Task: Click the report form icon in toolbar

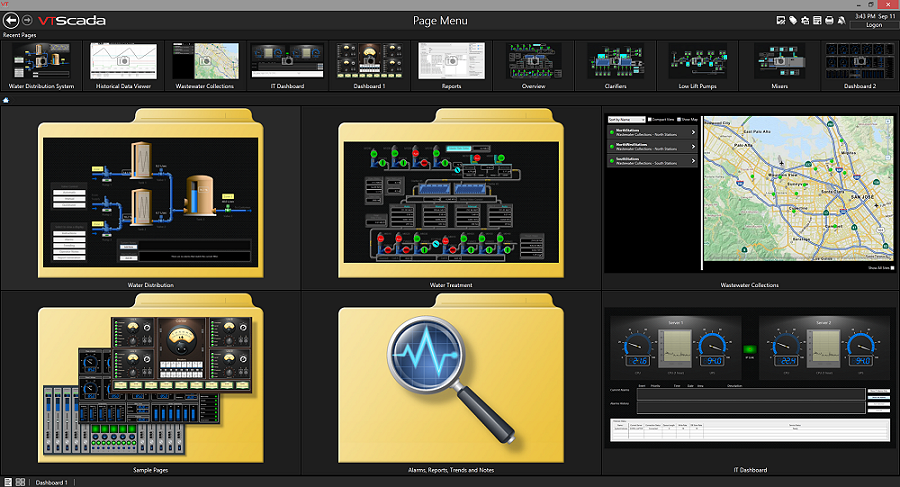Action: pyautogui.click(x=817, y=20)
